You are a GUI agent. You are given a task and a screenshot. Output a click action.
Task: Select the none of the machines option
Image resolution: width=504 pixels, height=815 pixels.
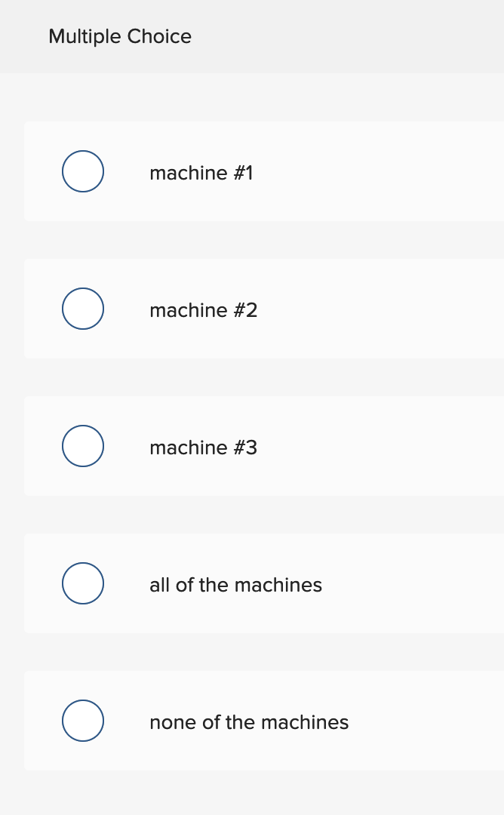82,721
